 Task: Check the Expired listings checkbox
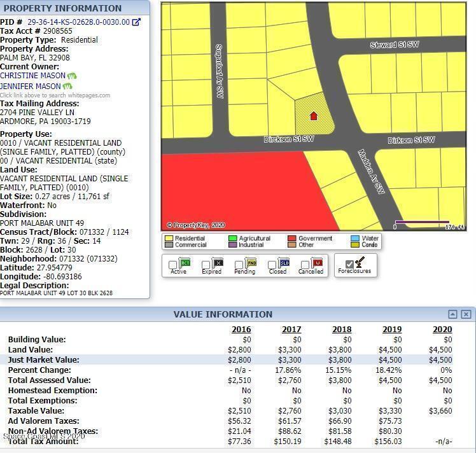coord(206,265)
